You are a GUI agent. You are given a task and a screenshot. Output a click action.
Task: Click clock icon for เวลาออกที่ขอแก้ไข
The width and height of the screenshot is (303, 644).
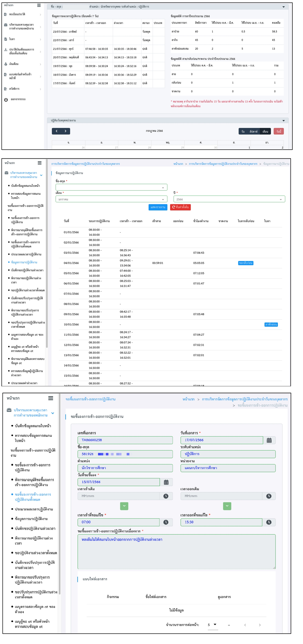[269, 522]
